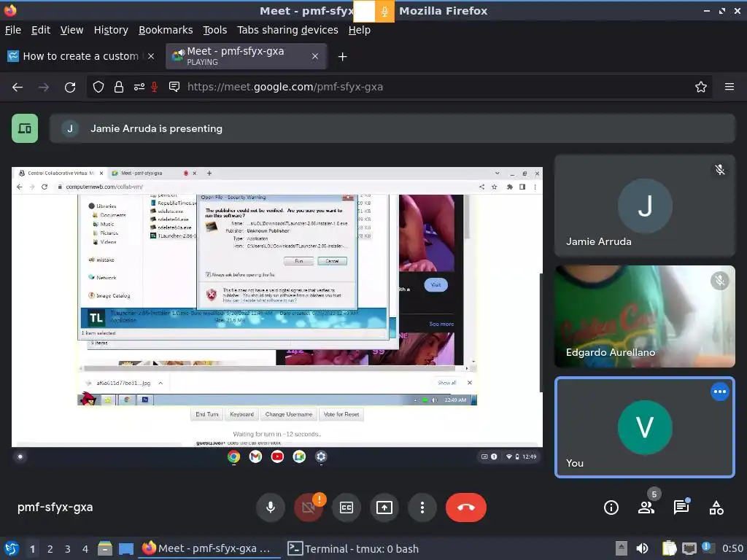Image resolution: width=747 pixels, height=560 pixels.
Task: Bookmark this page with the star
Action: [x=701, y=87]
